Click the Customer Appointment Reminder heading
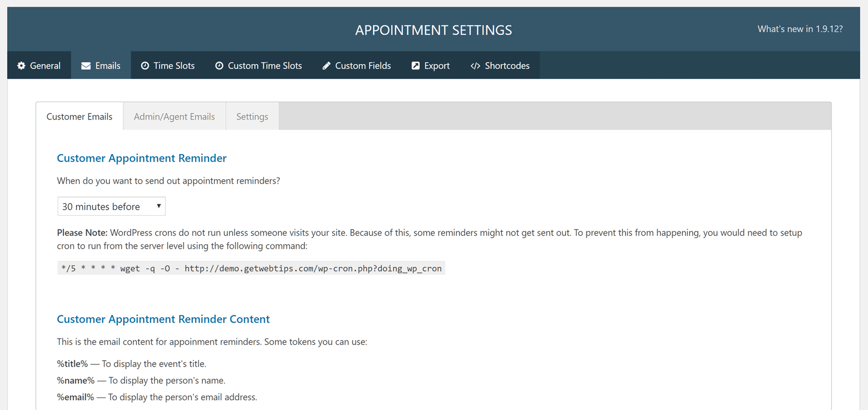 point(142,158)
